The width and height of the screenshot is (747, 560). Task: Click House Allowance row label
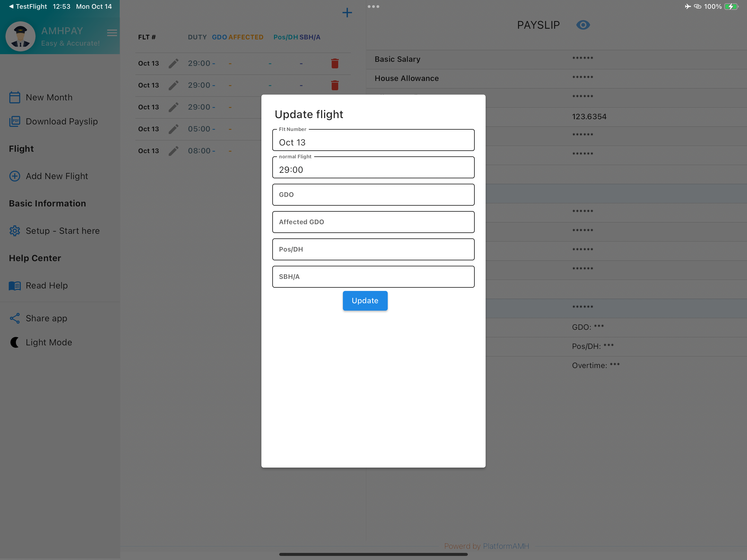407,78
